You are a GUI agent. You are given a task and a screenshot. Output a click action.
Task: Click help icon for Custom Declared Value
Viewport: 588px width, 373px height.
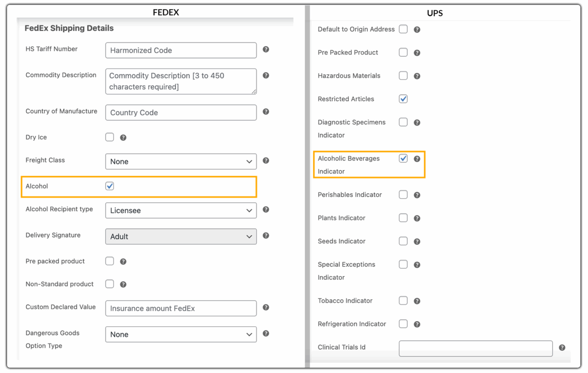tap(266, 308)
